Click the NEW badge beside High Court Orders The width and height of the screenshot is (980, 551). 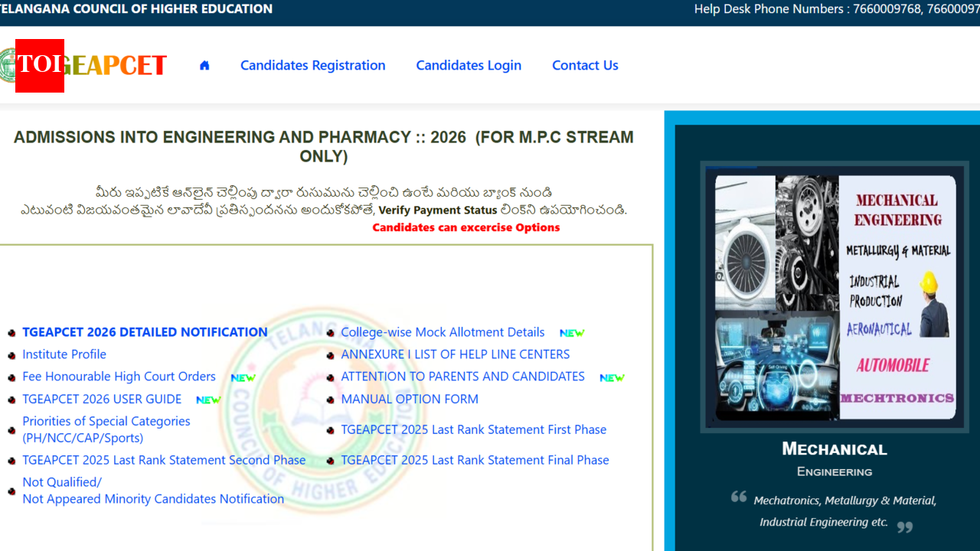coord(243,377)
